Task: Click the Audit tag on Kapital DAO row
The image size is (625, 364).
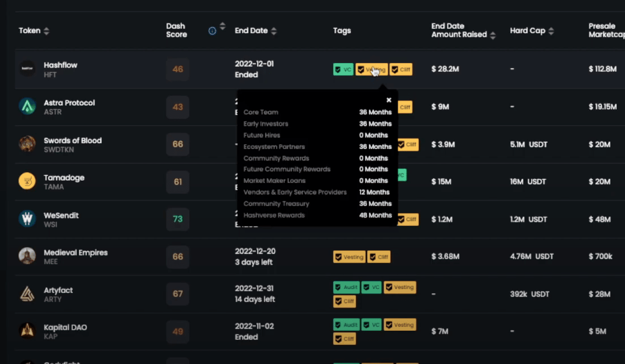Action: tap(346, 325)
